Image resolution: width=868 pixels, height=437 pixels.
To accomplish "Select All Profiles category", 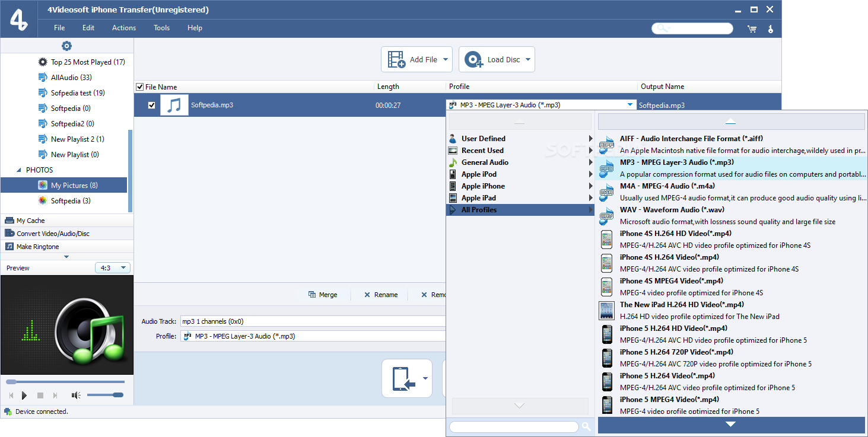I will [x=520, y=209].
